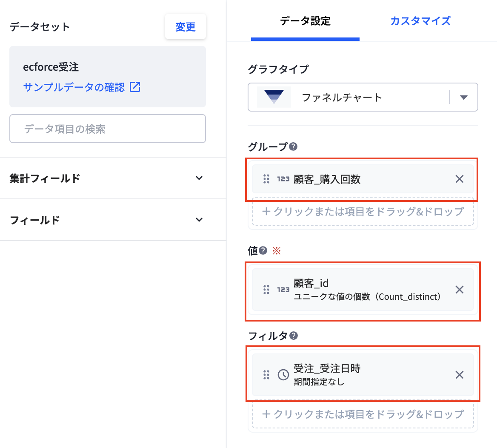Click the funnel chart icon in グラフタイプ
This screenshot has height=448, width=497.
tap(274, 97)
